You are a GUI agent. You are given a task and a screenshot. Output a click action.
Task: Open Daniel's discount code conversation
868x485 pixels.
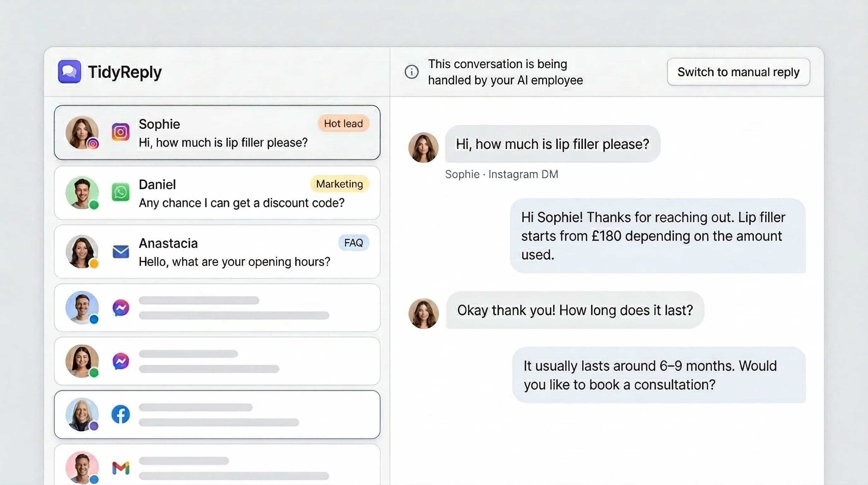[x=241, y=203]
